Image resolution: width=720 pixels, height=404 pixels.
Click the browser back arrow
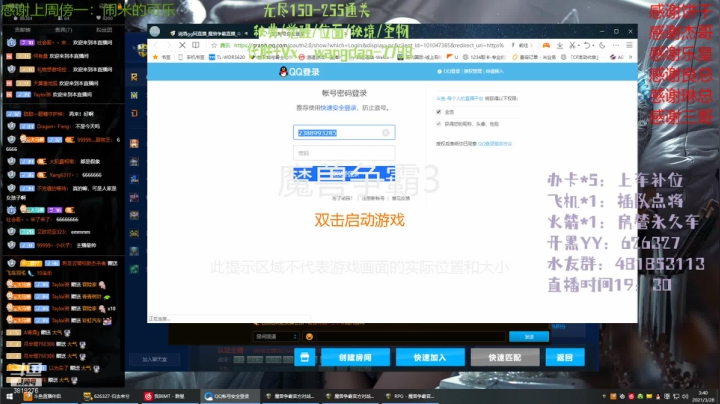156,45
